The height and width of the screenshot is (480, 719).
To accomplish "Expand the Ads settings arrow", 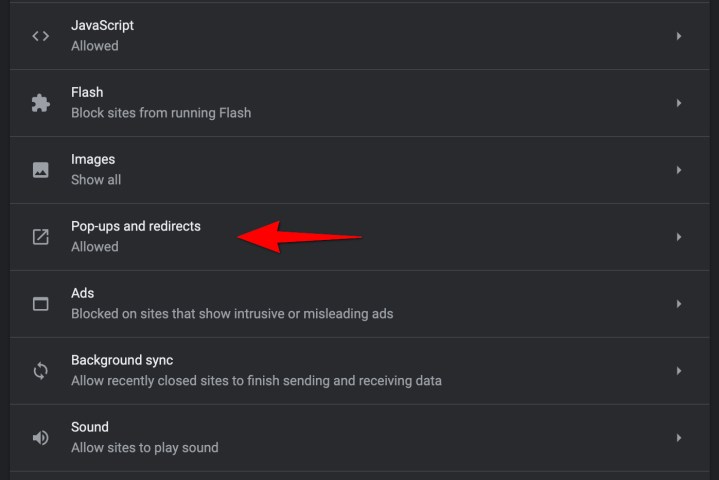I will coord(678,304).
